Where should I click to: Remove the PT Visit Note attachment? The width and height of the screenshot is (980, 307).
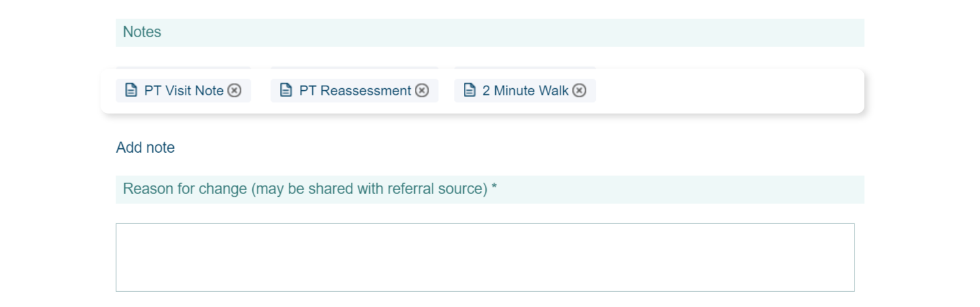click(x=235, y=91)
